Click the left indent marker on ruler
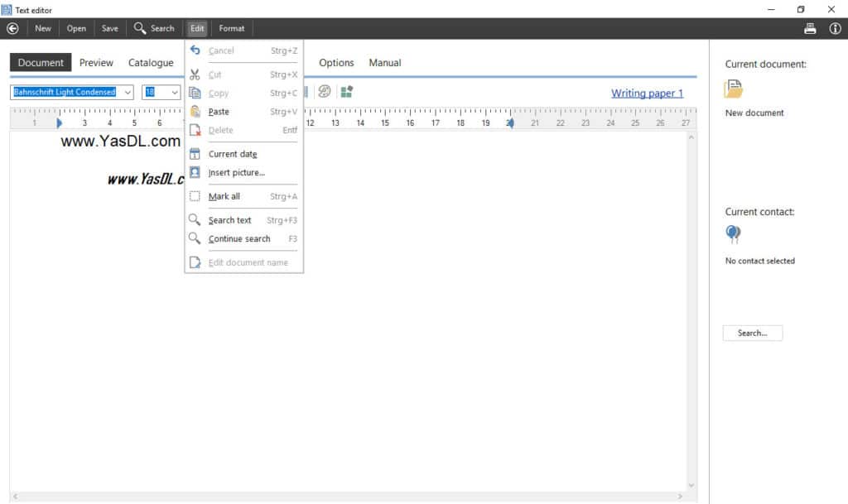The height and width of the screenshot is (504, 848). click(59, 123)
